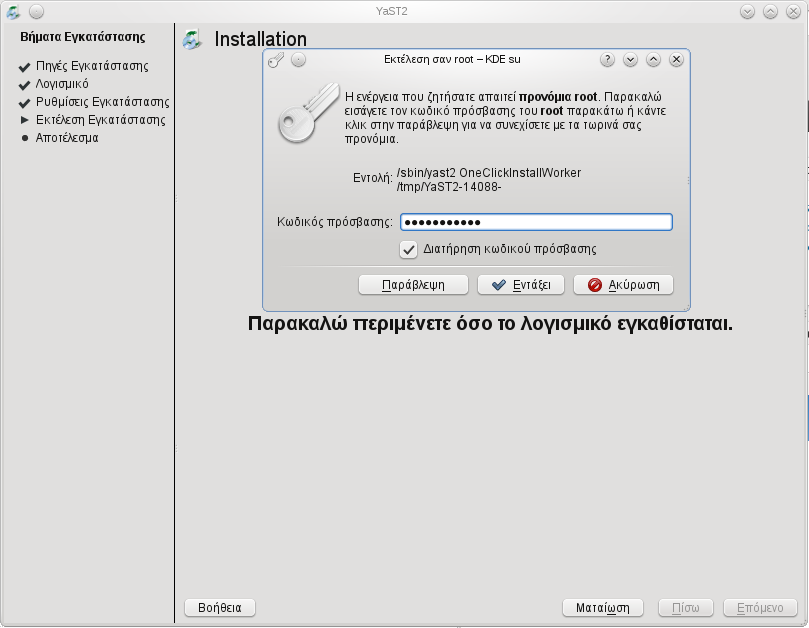Select the Εκτέλεση Εγκατάστασης step
This screenshot has width=809, height=628.
(x=101, y=120)
